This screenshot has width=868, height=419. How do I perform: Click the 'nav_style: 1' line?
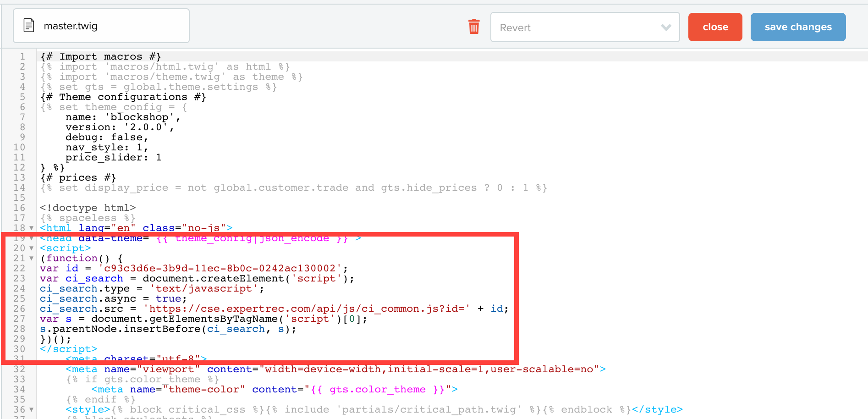coord(107,147)
